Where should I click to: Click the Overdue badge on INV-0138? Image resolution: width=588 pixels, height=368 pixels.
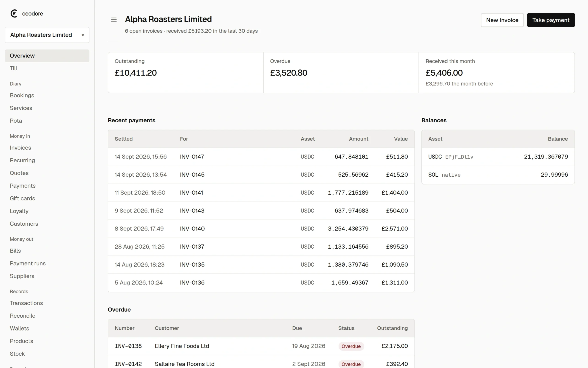coord(351,346)
